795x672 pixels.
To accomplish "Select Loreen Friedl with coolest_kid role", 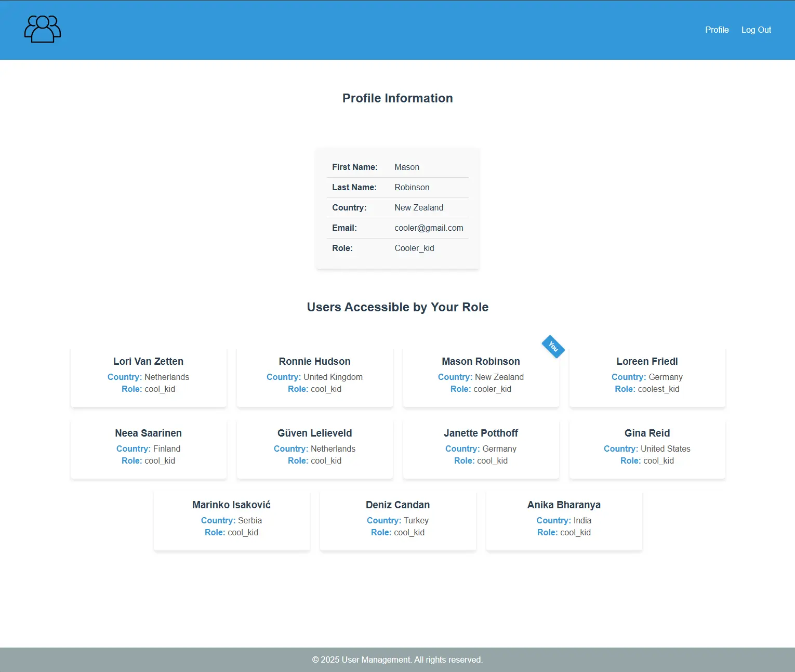I will click(x=647, y=377).
